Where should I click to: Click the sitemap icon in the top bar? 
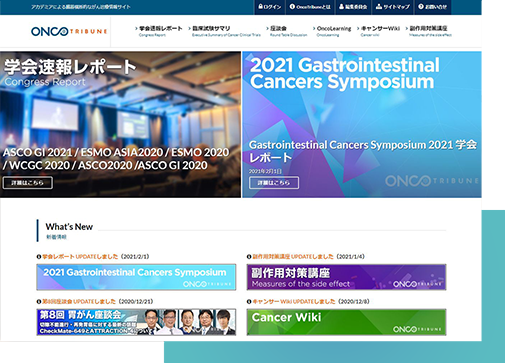tap(379, 7)
